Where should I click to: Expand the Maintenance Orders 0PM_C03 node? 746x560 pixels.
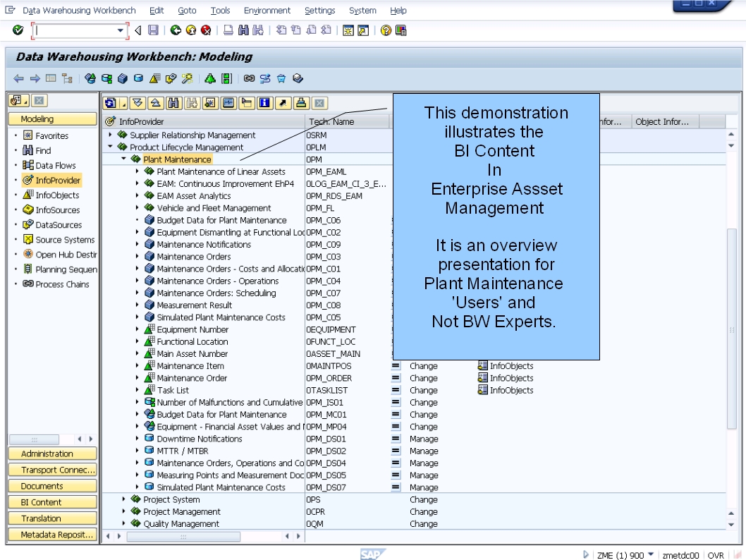137,256
